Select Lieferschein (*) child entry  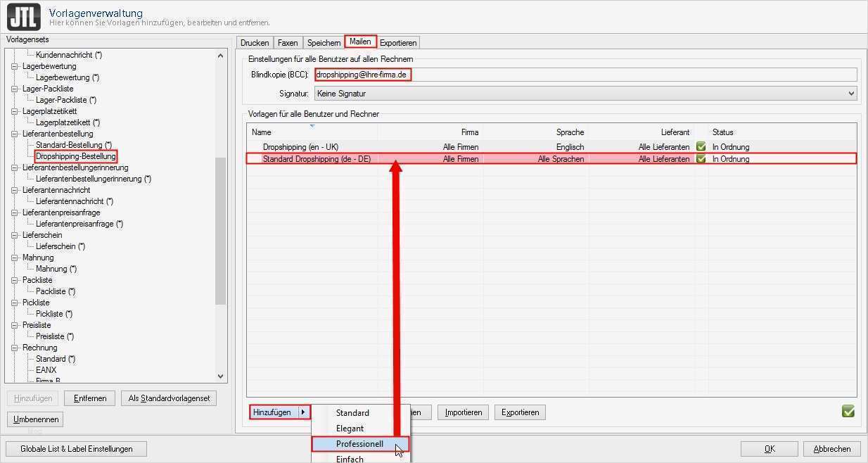[60, 246]
